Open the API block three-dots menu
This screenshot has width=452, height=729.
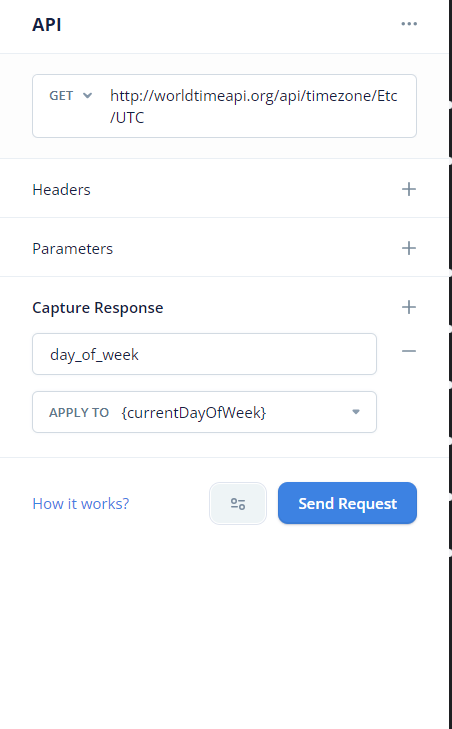409,24
